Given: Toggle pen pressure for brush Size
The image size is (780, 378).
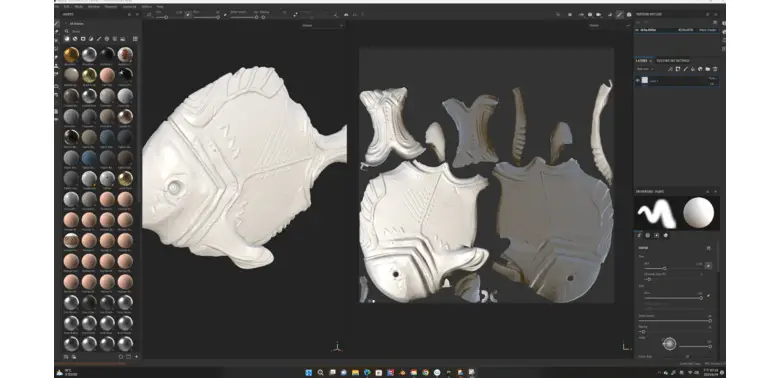Looking at the screenshot, I should tap(708, 266).
